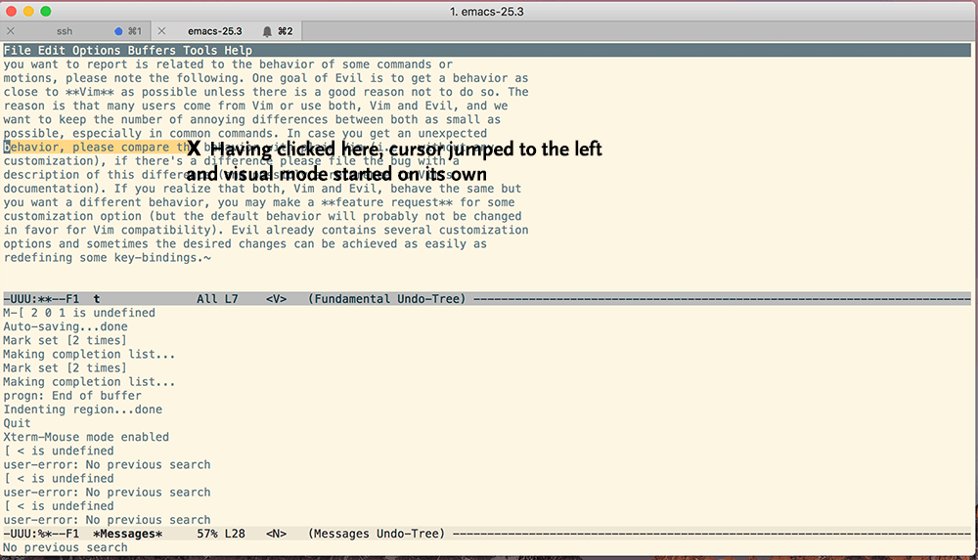Click the *Messages* buffer name in mode line
978x560 pixels.
click(x=128, y=534)
